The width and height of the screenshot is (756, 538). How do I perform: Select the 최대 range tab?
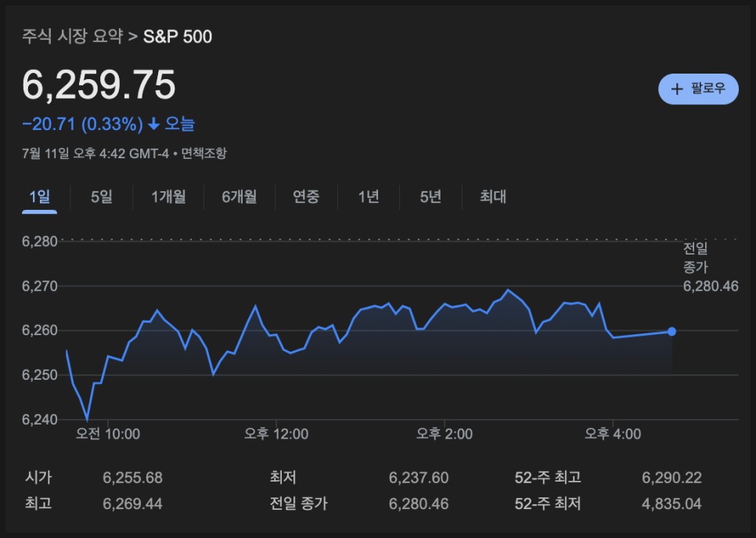[493, 197]
